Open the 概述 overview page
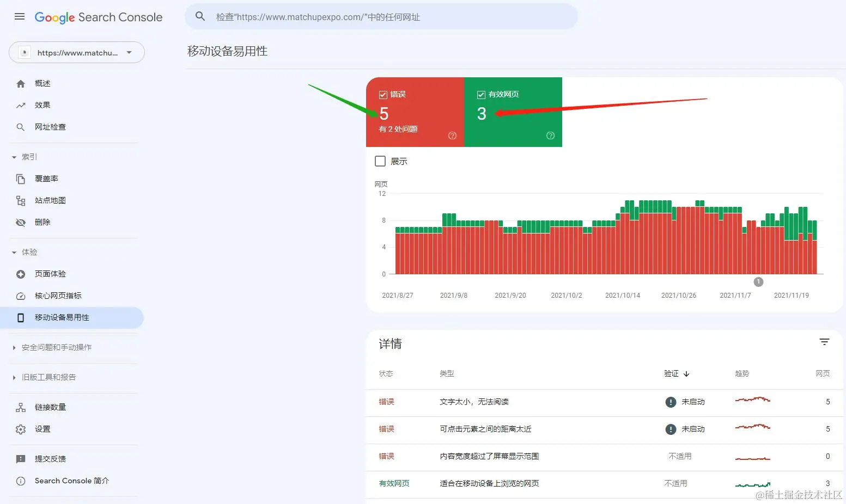The height and width of the screenshot is (504, 846). point(42,83)
